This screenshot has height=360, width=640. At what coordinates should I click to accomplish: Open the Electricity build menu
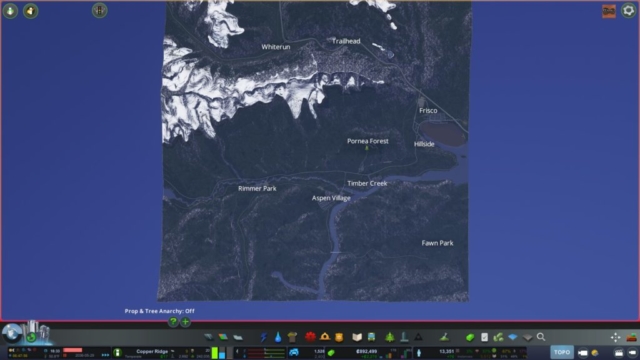(264, 337)
